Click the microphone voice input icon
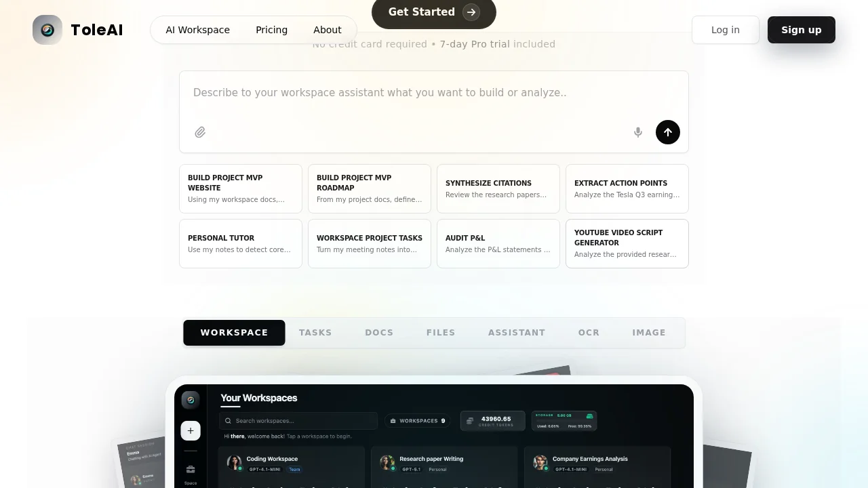The width and height of the screenshot is (868, 488). coord(637,132)
